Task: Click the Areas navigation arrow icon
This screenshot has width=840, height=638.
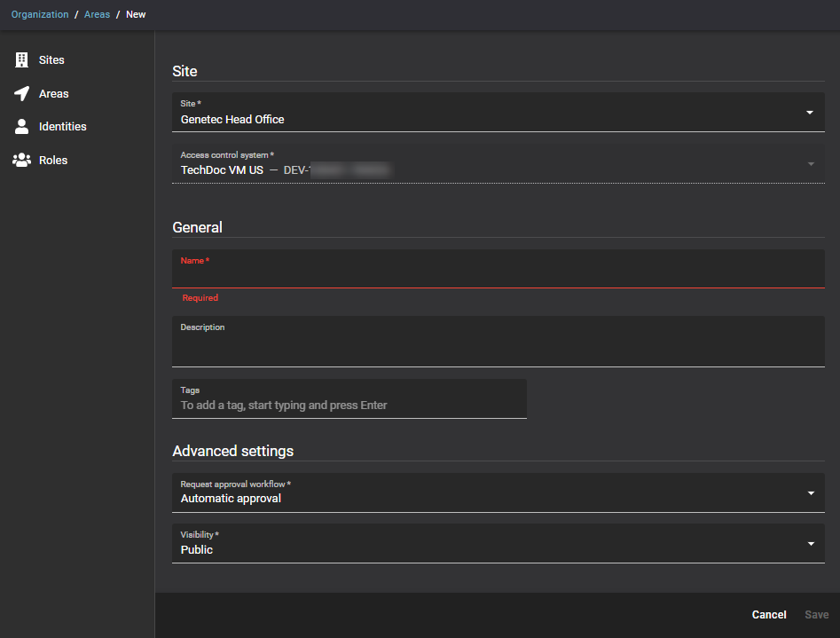Action: 22,94
